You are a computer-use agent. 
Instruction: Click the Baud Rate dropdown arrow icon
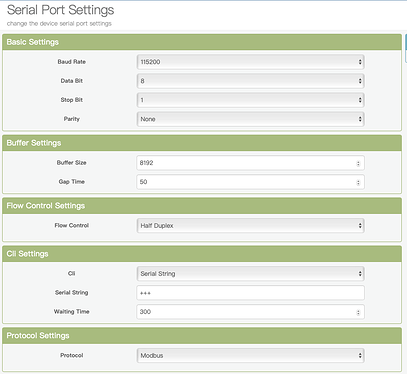(360, 62)
